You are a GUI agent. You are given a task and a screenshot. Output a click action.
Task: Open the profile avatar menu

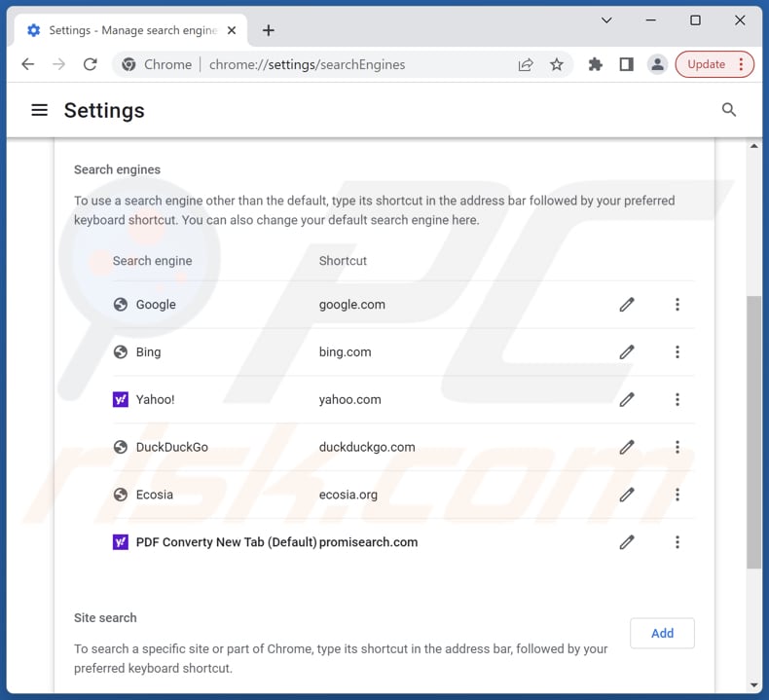point(657,64)
